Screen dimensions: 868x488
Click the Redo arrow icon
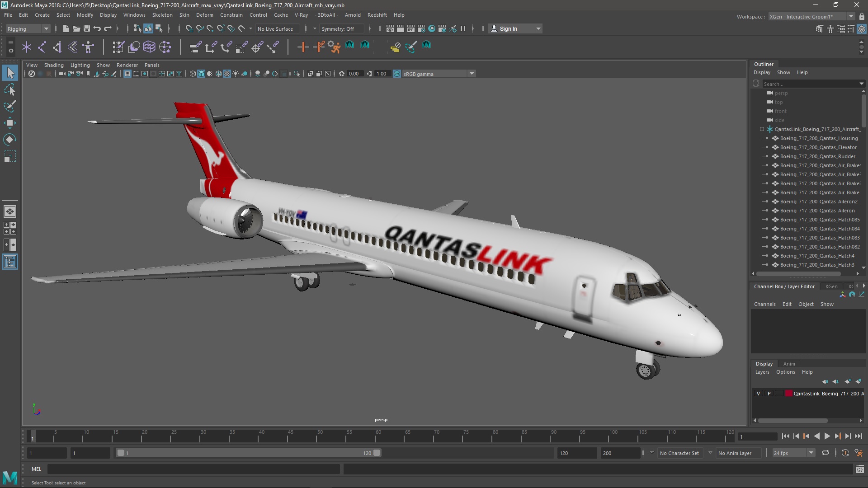click(x=108, y=28)
